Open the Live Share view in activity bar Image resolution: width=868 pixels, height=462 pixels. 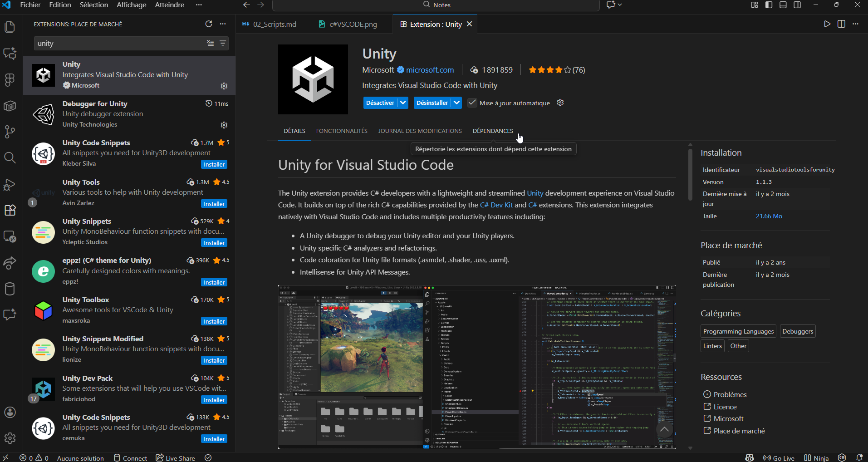click(10, 263)
